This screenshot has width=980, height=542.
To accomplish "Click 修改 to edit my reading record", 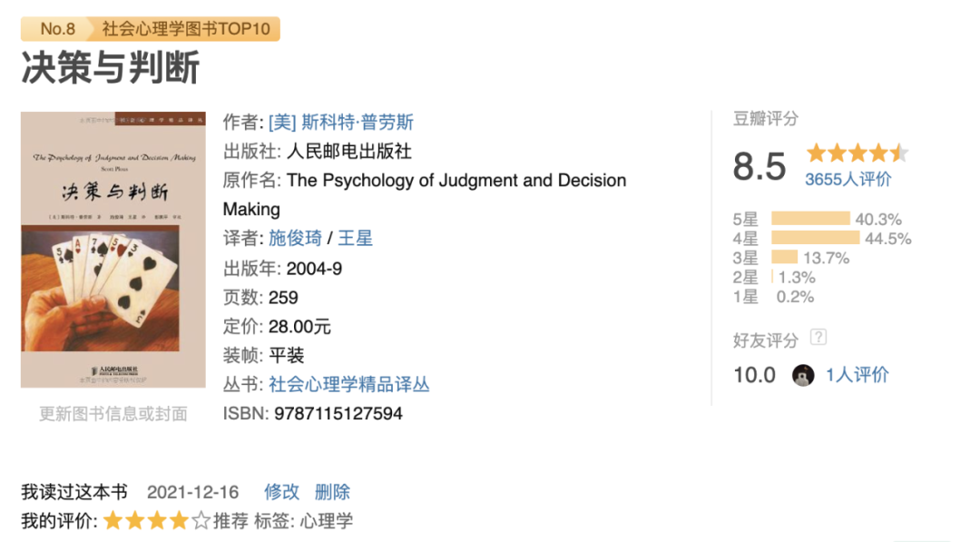I will (x=282, y=492).
